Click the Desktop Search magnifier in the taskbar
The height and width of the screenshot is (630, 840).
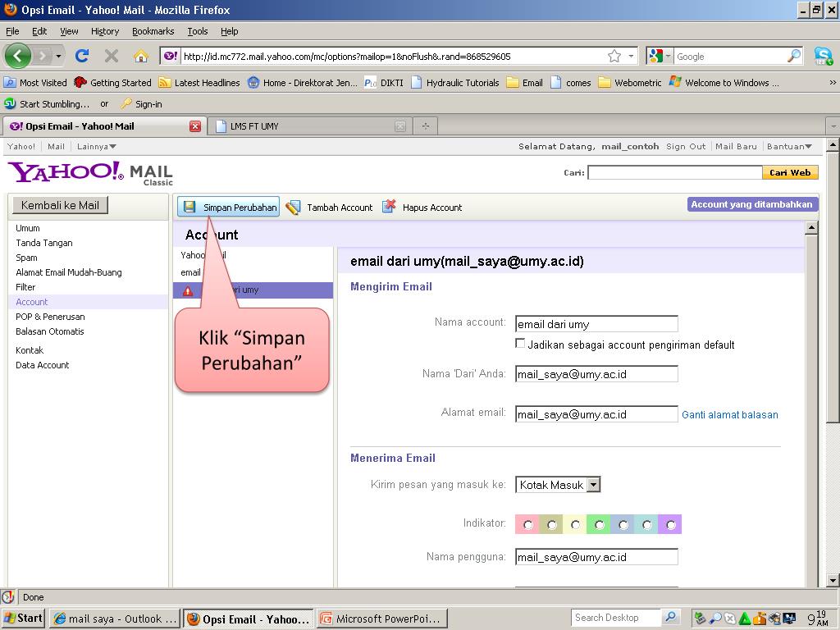tap(670, 617)
